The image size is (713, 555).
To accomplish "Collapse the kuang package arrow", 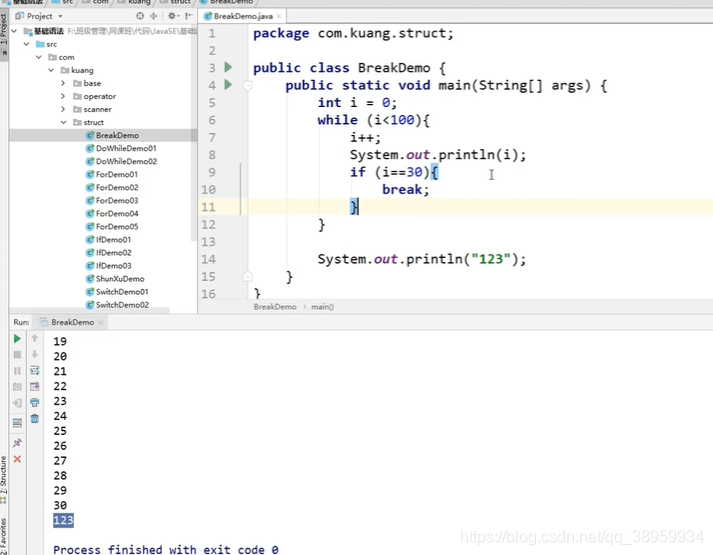I will point(51,70).
